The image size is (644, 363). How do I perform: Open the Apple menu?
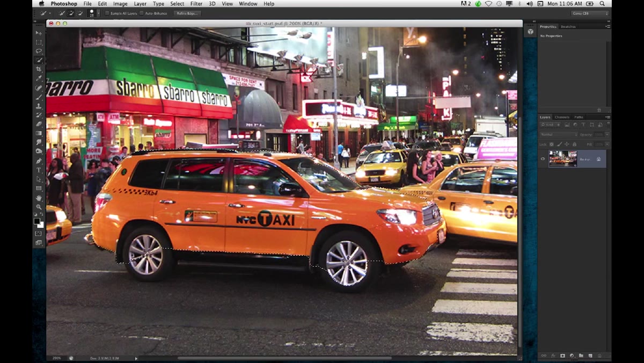pyautogui.click(x=41, y=4)
